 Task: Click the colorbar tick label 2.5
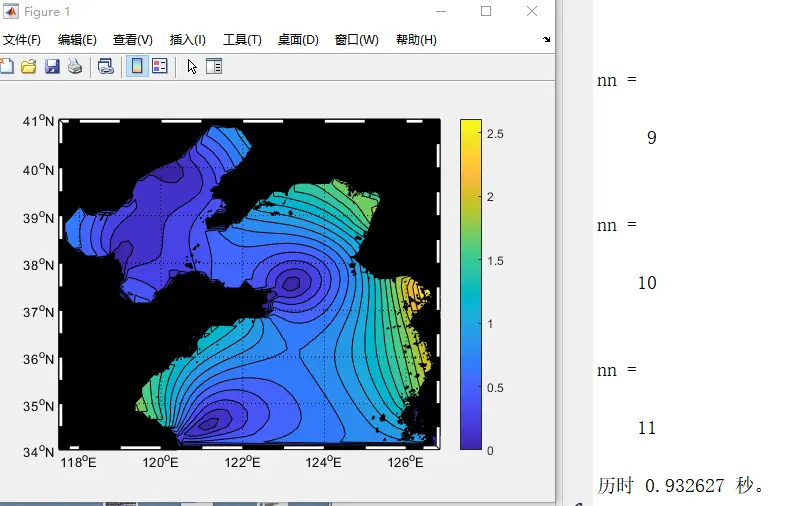click(x=495, y=134)
